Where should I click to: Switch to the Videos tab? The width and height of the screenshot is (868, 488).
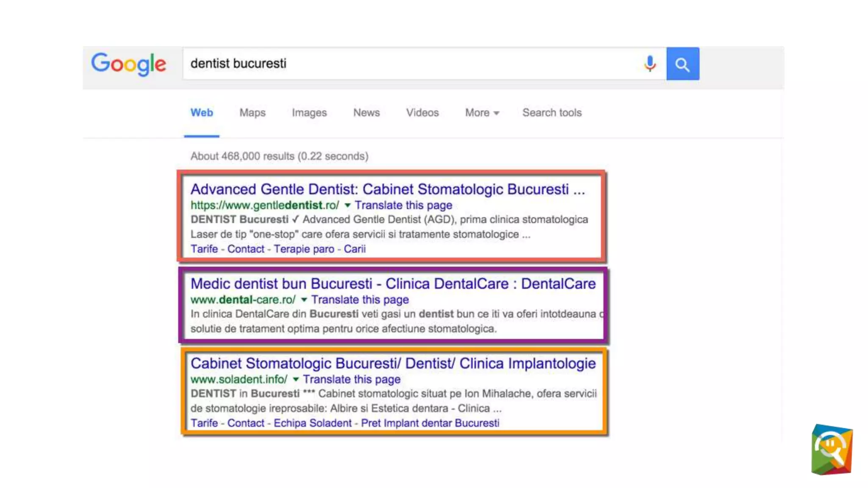click(422, 113)
